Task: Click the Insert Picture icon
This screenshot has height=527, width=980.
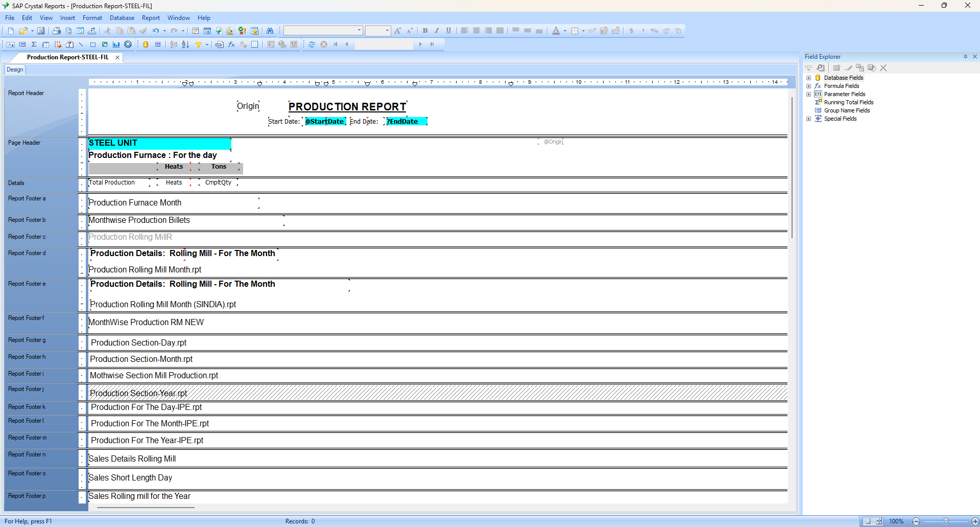Action: click(105, 44)
